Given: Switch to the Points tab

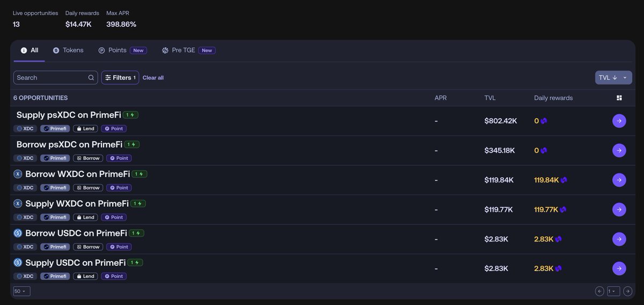Looking at the screenshot, I should tap(122, 50).
